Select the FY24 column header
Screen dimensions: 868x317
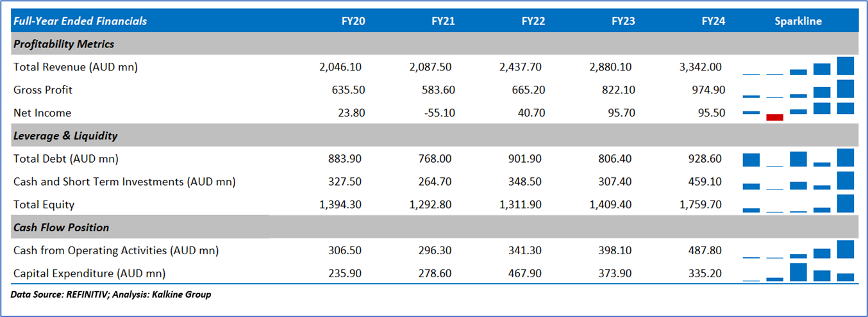coord(713,21)
